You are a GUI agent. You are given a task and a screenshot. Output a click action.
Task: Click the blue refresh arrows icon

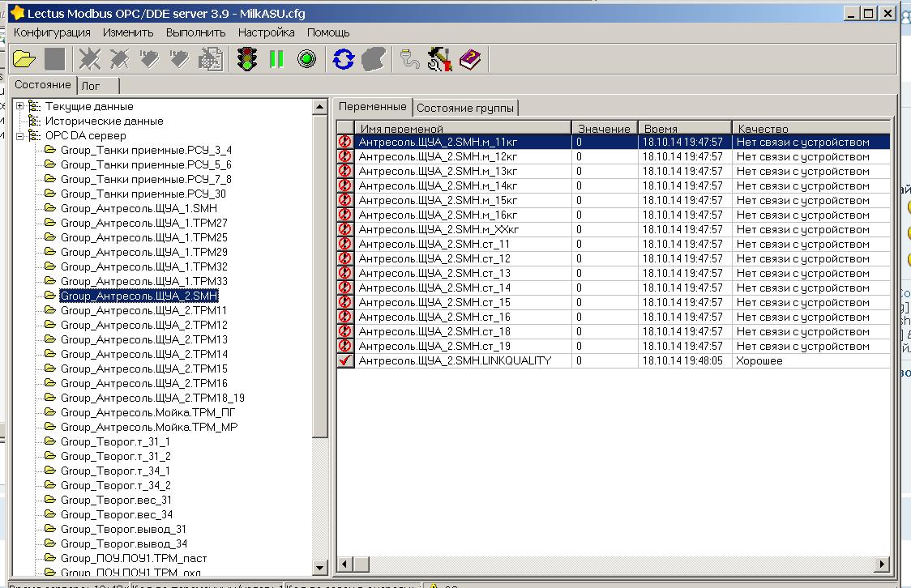point(344,59)
